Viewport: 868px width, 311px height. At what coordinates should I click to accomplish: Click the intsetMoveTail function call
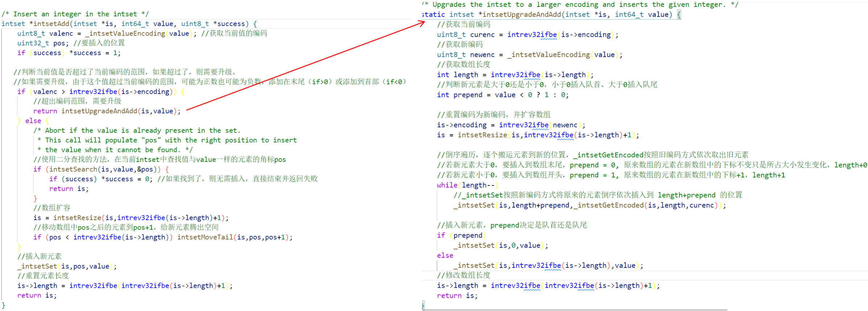(205, 237)
